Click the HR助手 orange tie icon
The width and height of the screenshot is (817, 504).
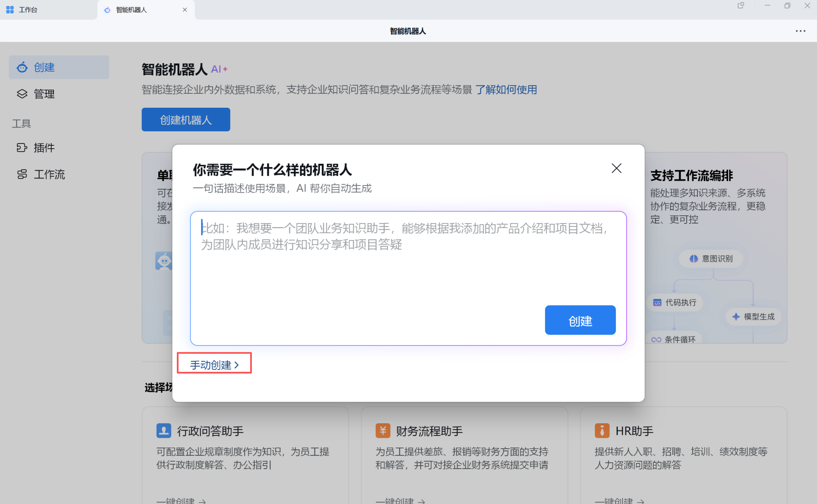pyautogui.click(x=602, y=431)
